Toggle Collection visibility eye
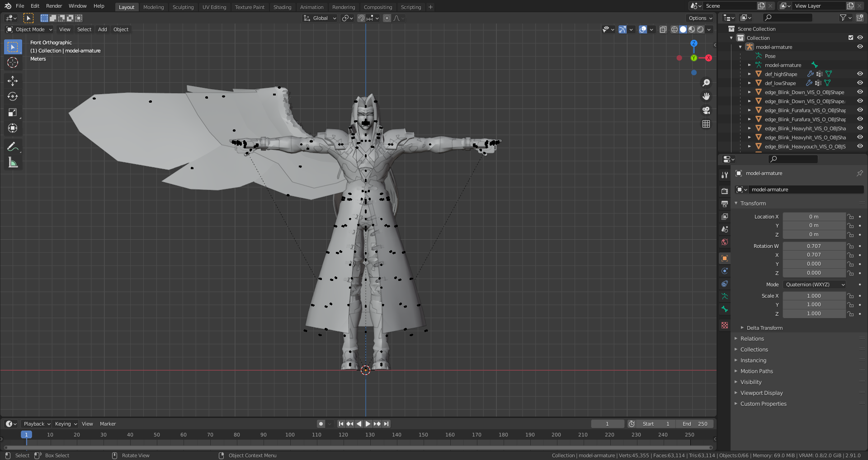Screen dimensions: 868x460 (860, 38)
